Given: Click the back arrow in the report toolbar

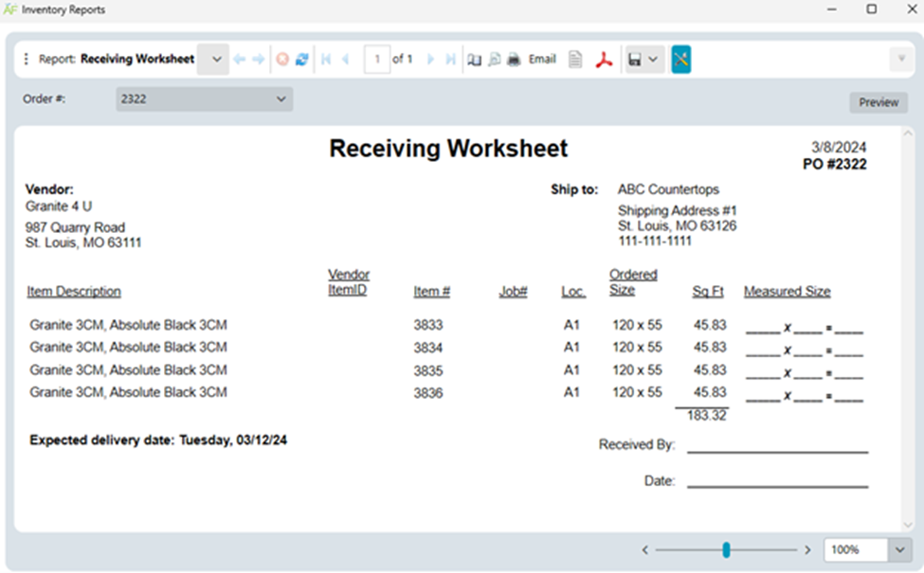Looking at the screenshot, I should (x=239, y=59).
